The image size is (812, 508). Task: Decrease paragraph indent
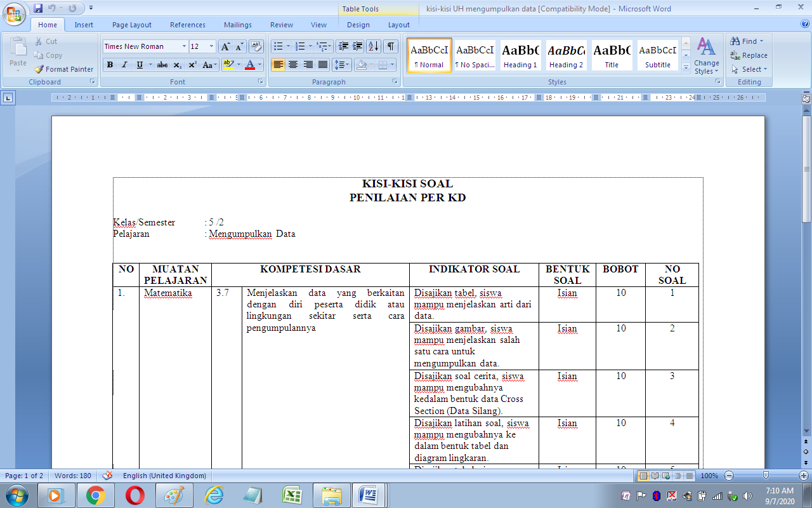[343, 46]
